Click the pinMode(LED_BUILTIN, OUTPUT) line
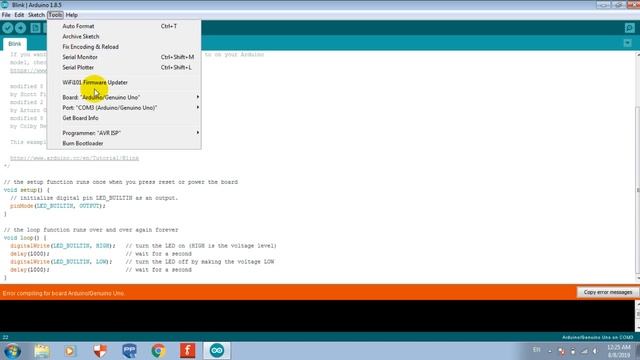640x360 pixels. (58, 206)
